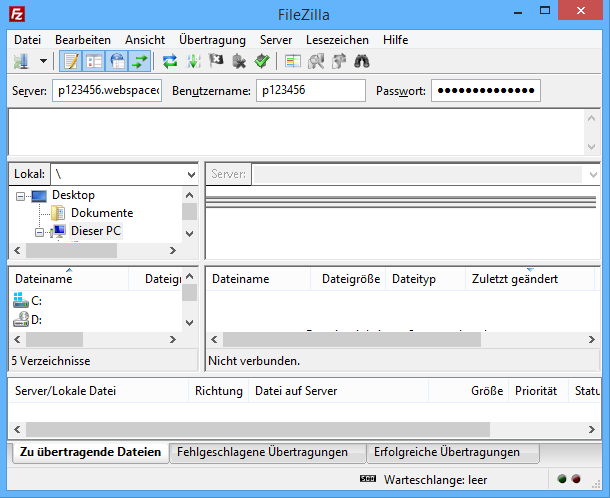Select Desktop in local tree

coord(73,195)
